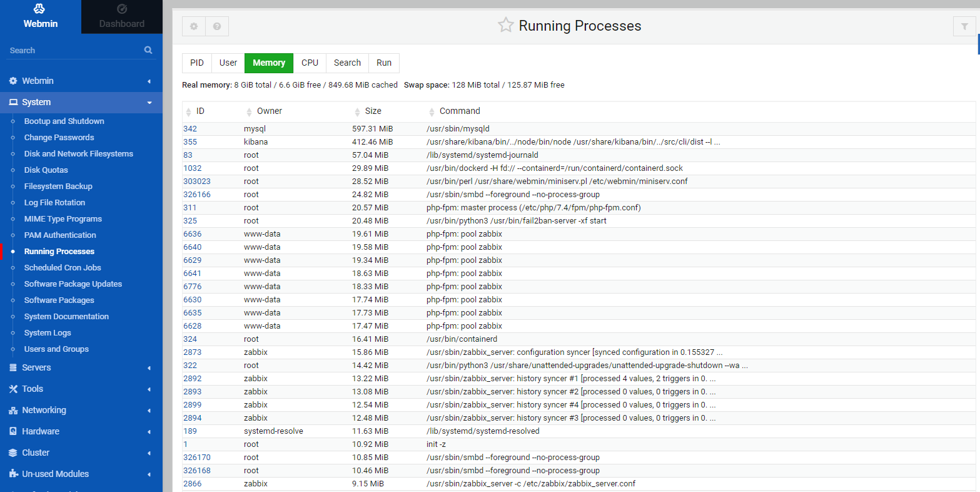
Task: Switch to the PID display tab
Action: 197,63
